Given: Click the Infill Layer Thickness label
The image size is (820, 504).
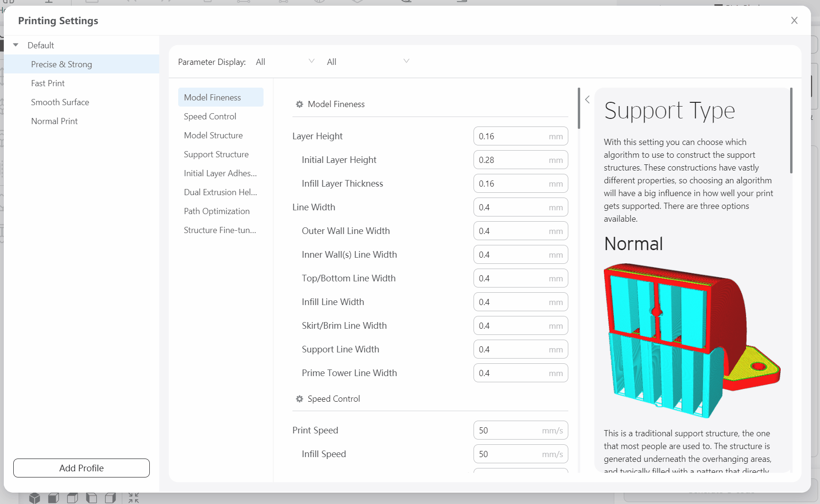Looking at the screenshot, I should pyautogui.click(x=342, y=183).
